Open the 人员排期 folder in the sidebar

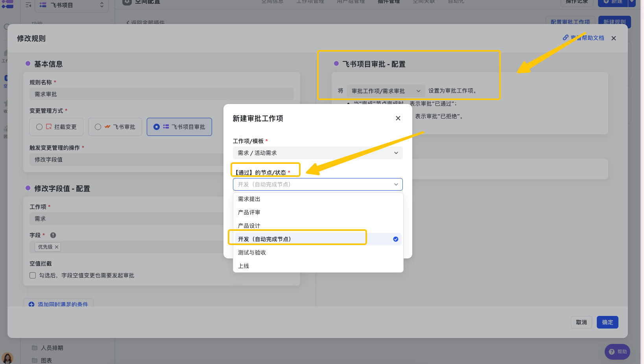coord(52,348)
